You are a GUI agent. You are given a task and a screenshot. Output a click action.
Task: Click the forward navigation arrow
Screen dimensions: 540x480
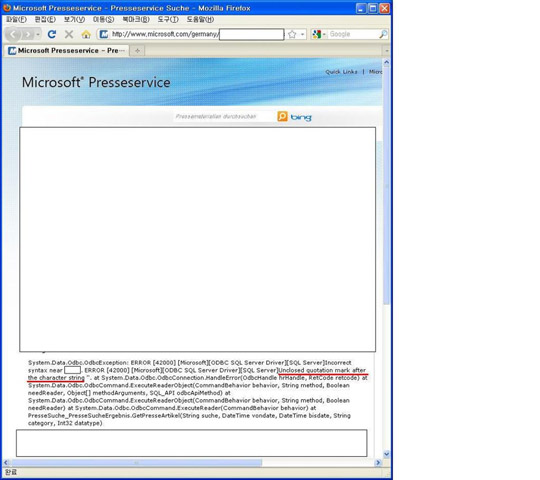(28, 34)
